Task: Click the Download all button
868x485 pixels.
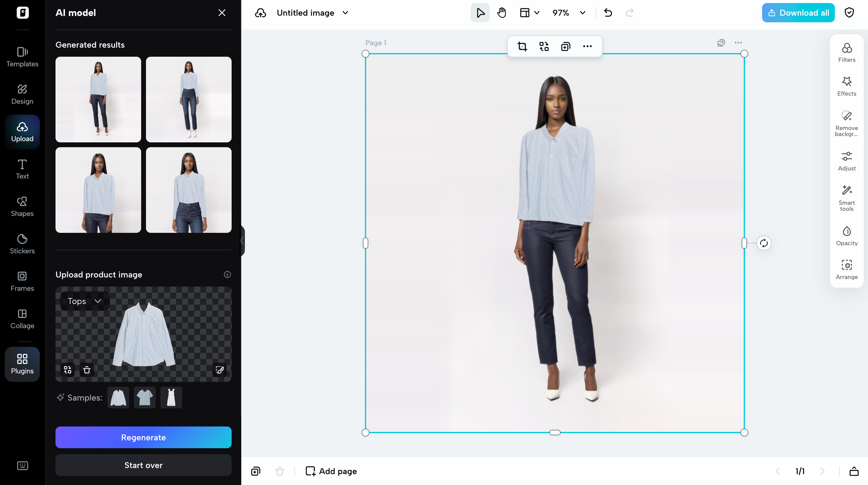Action: 798,12
